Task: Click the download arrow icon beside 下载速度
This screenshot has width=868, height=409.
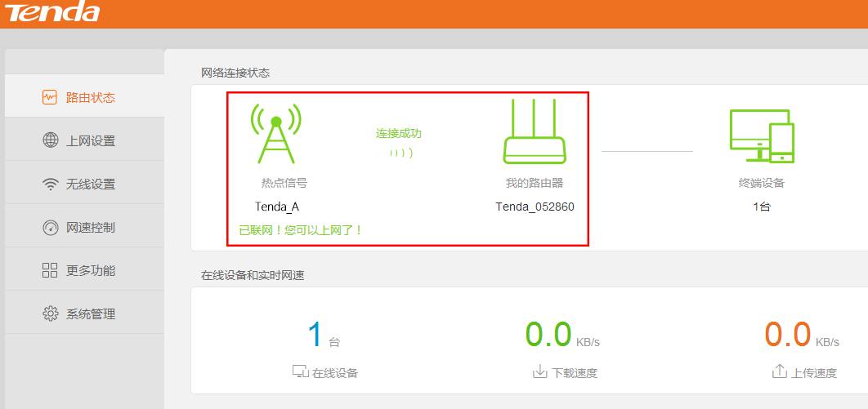Action: pos(539,371)
